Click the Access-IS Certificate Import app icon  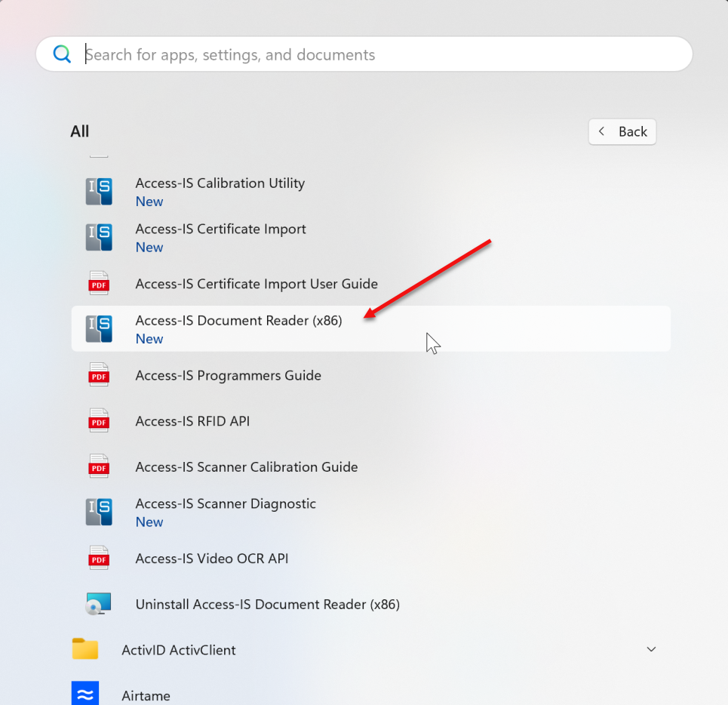(99, 237)
